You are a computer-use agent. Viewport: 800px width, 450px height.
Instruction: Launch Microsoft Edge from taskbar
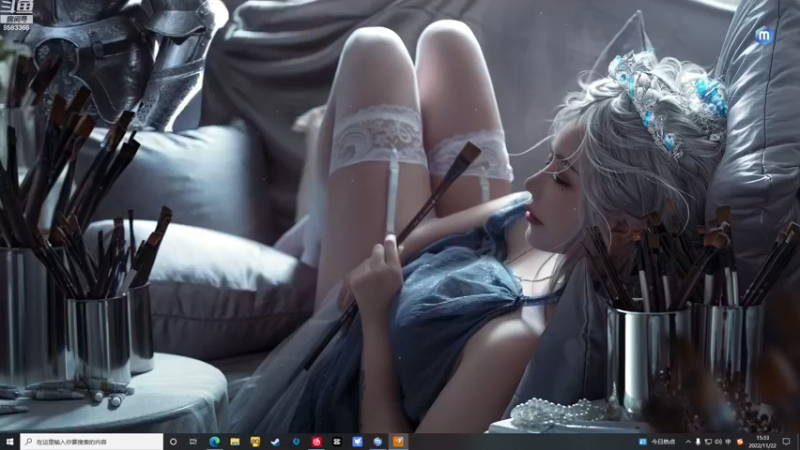coord(214,441)
